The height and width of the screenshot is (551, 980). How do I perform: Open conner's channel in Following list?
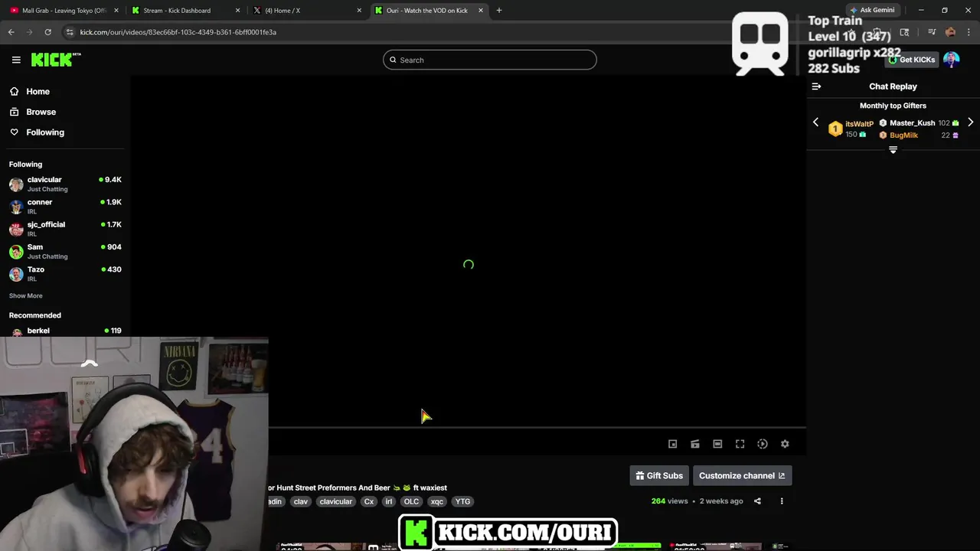65,206
